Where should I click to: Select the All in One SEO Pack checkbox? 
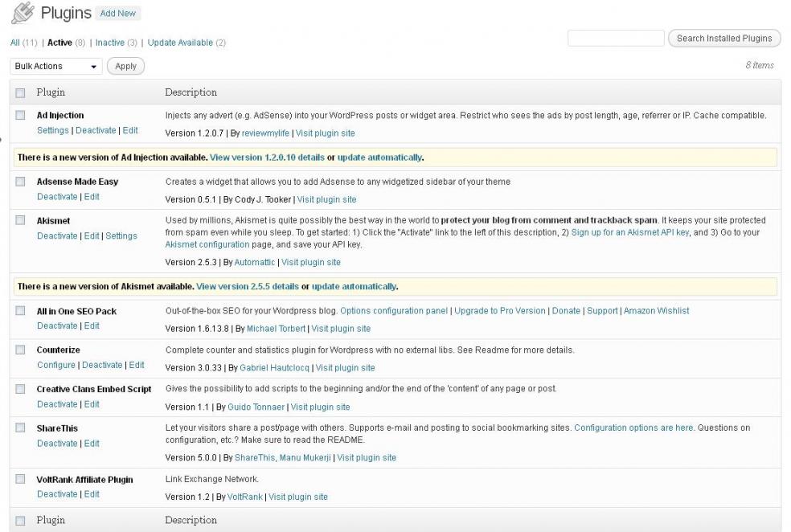pos(20,311)
